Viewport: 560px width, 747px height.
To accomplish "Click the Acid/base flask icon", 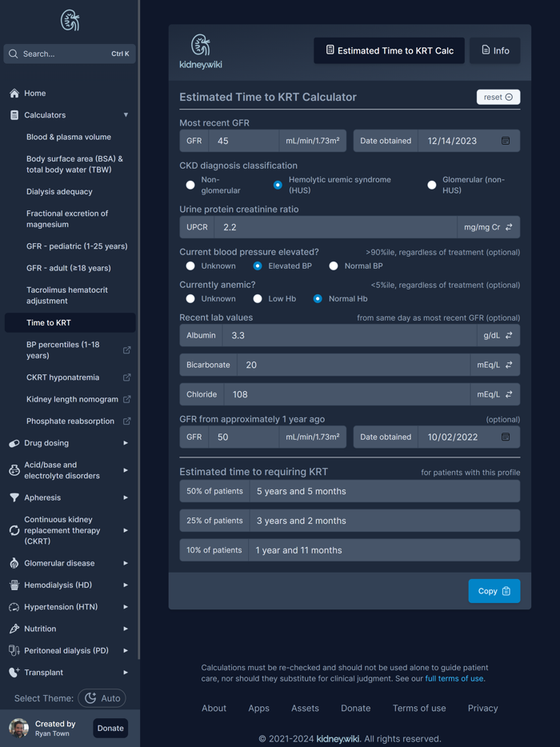I will pos(14,470).
